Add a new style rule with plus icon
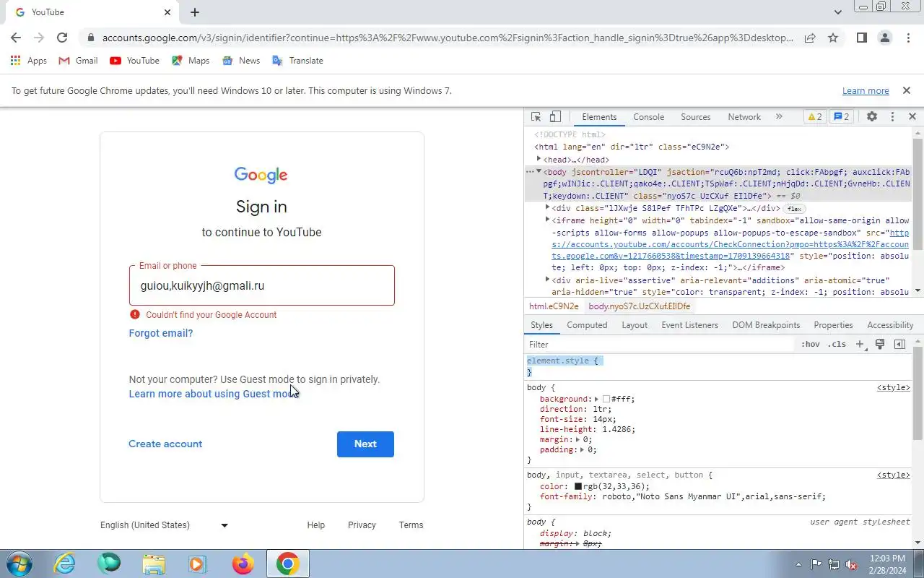 pos(860,345)
